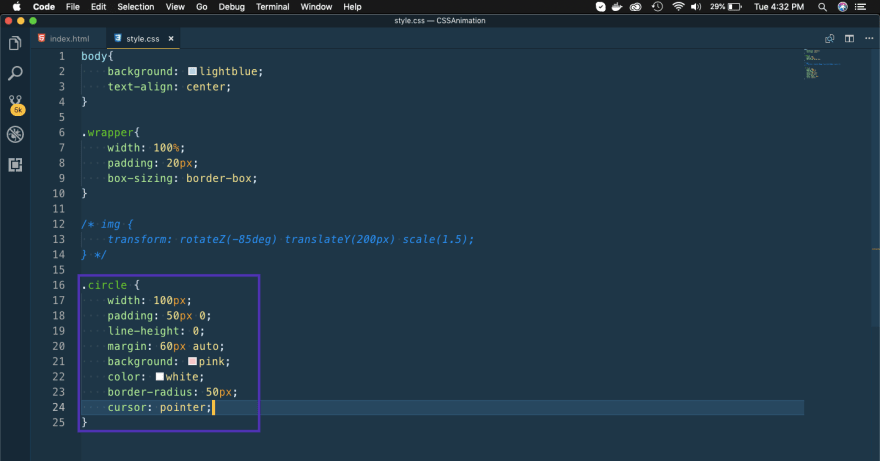This screenshot has width=880, height=461.
Task: Open the Terminal menu
Action: [x=272, y=7]
